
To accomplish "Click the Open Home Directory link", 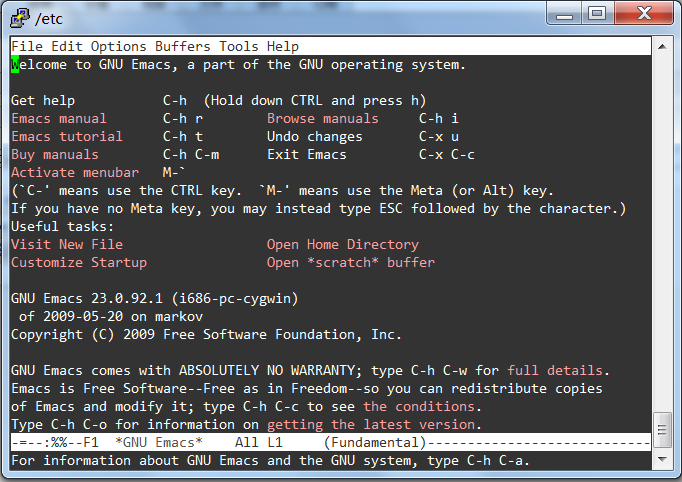I will [343, 244].
